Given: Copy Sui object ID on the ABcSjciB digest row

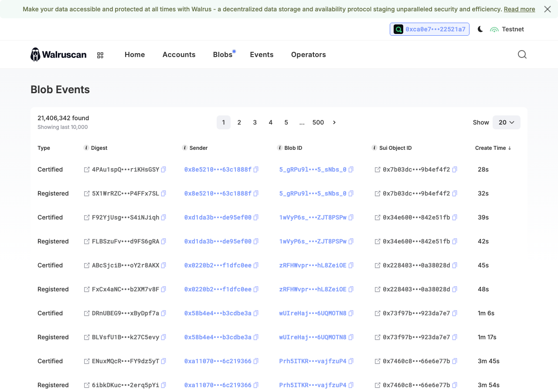Looking at the screenshot, I should tap(455, 265).
